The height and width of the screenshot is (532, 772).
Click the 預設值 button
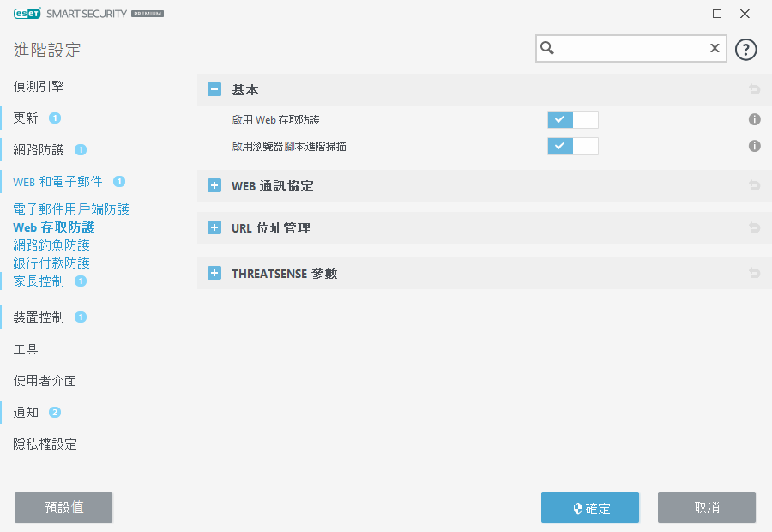63,507
